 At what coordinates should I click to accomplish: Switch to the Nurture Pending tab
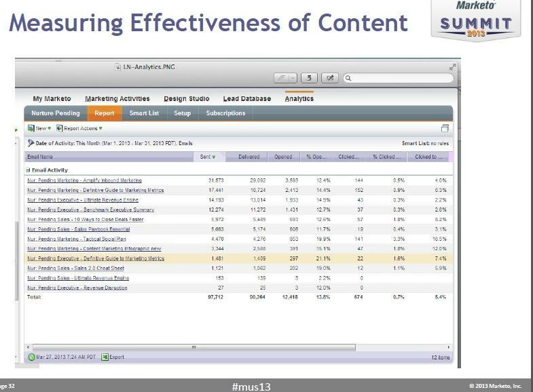pos(56,113)
